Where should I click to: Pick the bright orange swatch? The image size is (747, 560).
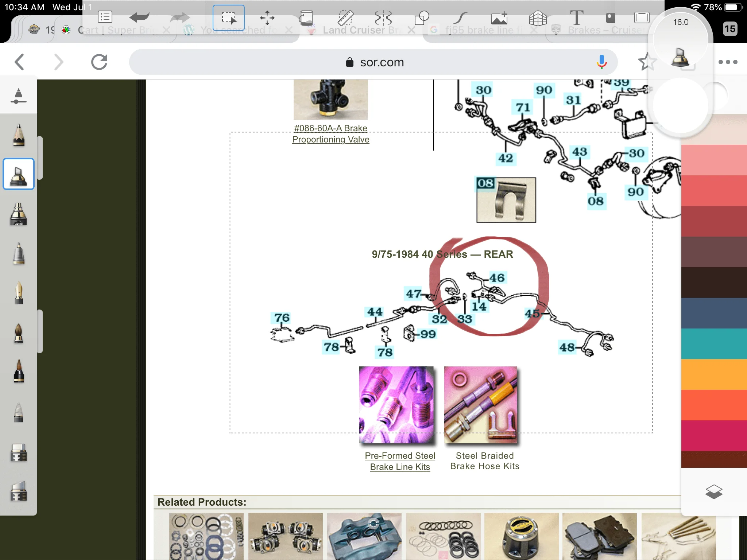point(714,374)
